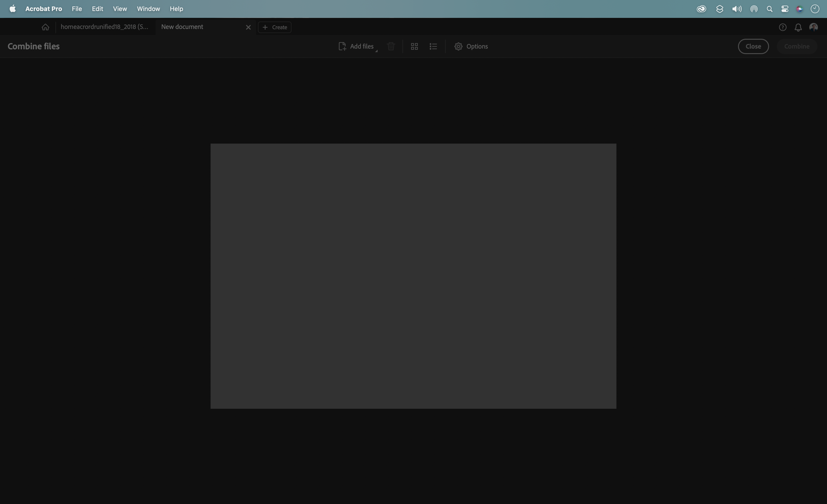
Task: Switch to list view
Action: (433, 46)
